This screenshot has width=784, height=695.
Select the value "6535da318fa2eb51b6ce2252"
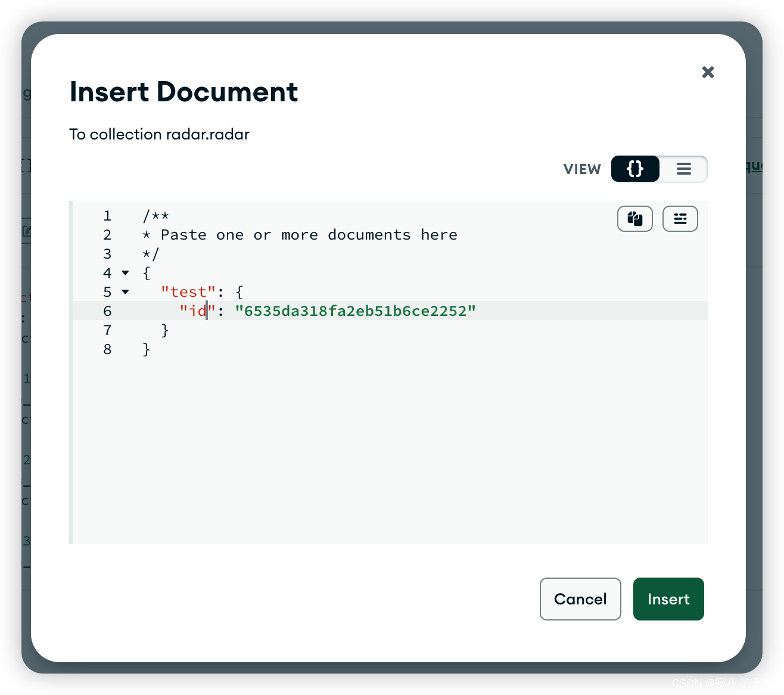click(x=356, y=311)
